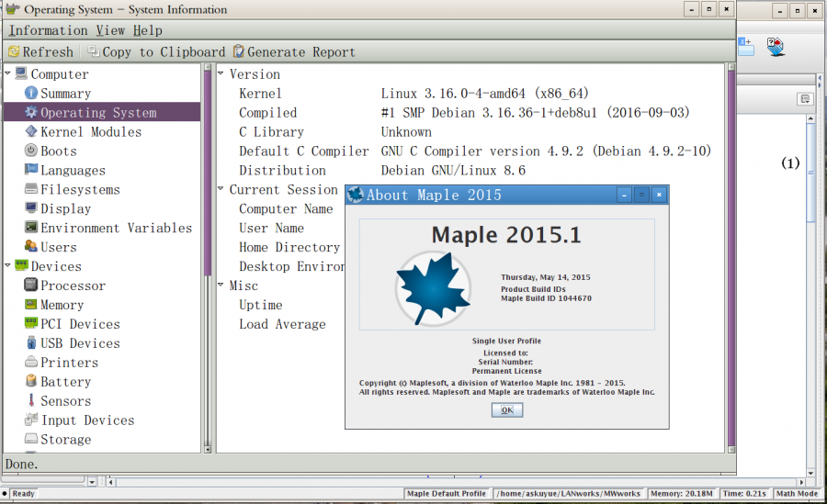Click the Computer category icon
Viewport: 827px width, 504px height.
(21, 73)
